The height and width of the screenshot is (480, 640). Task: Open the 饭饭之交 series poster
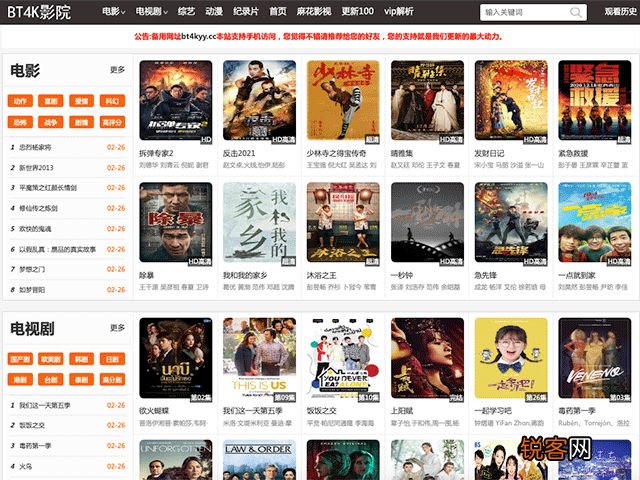pos(343,360)
